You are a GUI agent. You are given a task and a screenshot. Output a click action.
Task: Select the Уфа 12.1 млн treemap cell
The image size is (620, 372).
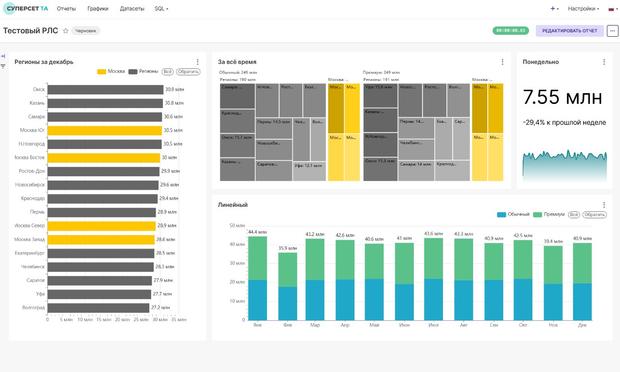click(x=309, y=171)
